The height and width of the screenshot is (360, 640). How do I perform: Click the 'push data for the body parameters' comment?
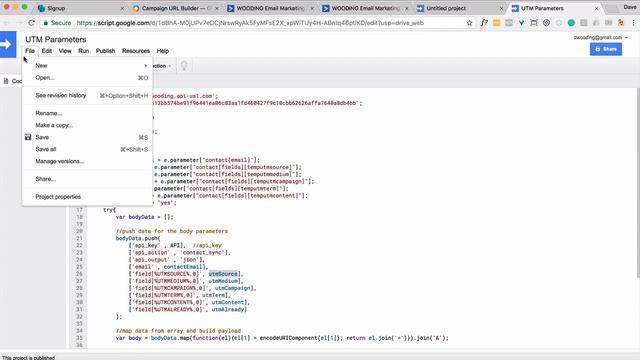point(172,231)
